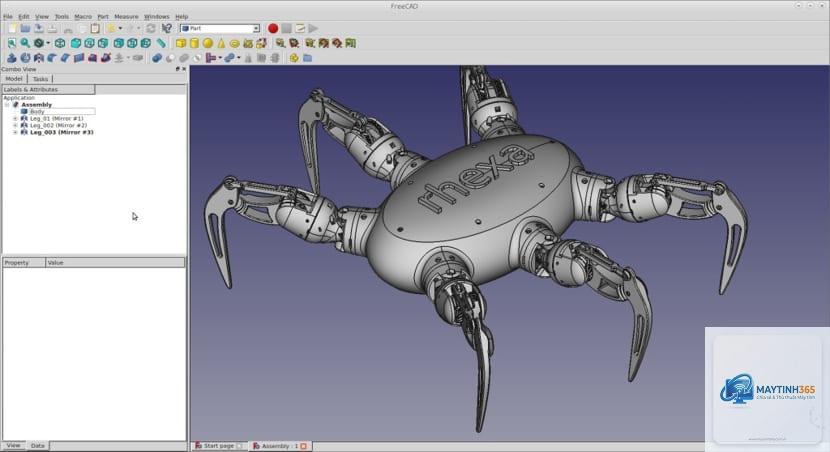This screenshot has width=830, height=452.
Task: Undock the Combo View panel
Action: point(178,69)
